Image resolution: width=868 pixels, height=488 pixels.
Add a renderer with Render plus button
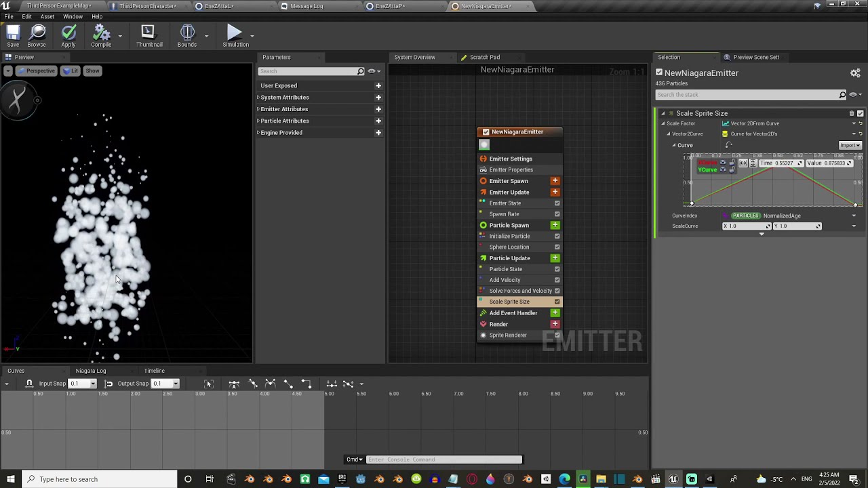tap(555, 324)
